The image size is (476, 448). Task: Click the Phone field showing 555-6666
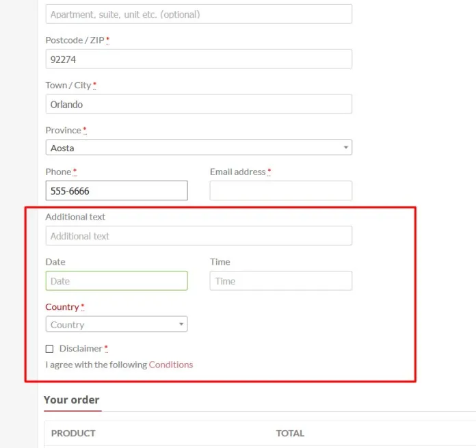(116, 191)
